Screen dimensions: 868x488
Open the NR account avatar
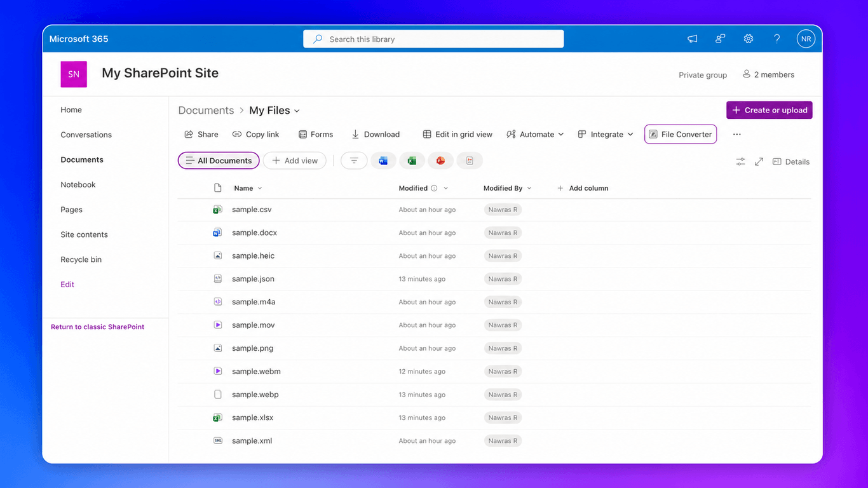806,39
